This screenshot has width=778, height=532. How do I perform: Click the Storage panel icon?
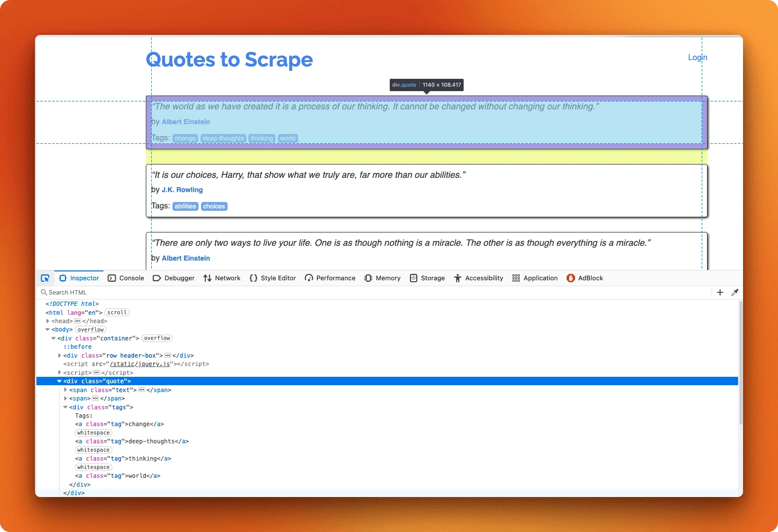tap(414, 278)
